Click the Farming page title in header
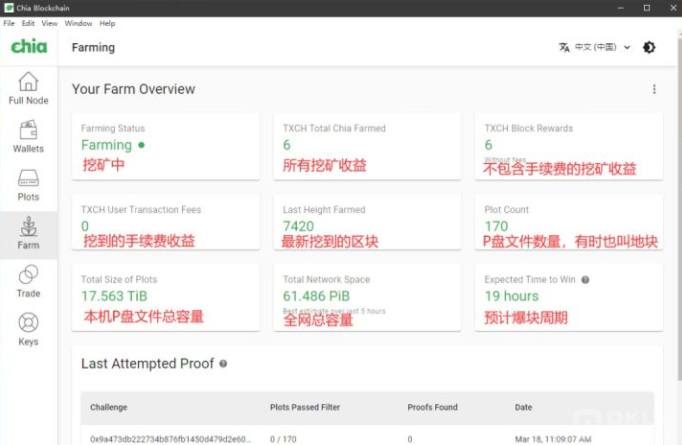Image resolution: width=682 pixels, height=445 pixels. coord(93,47)
